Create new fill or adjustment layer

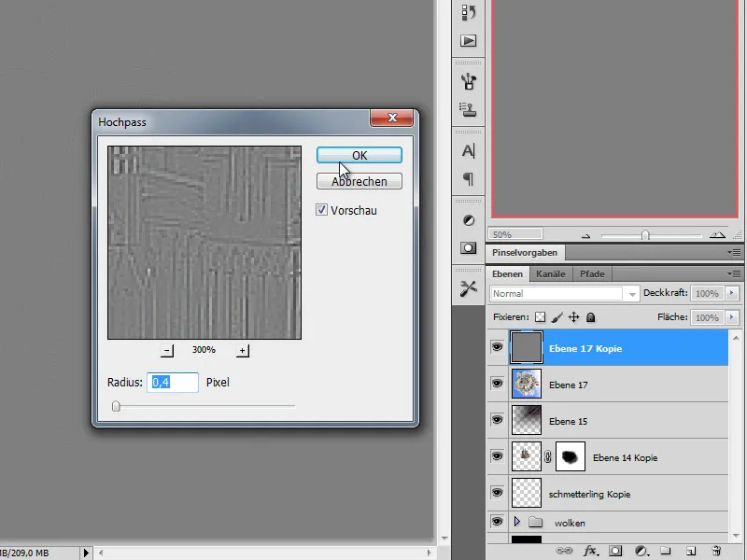pos(641,551)
